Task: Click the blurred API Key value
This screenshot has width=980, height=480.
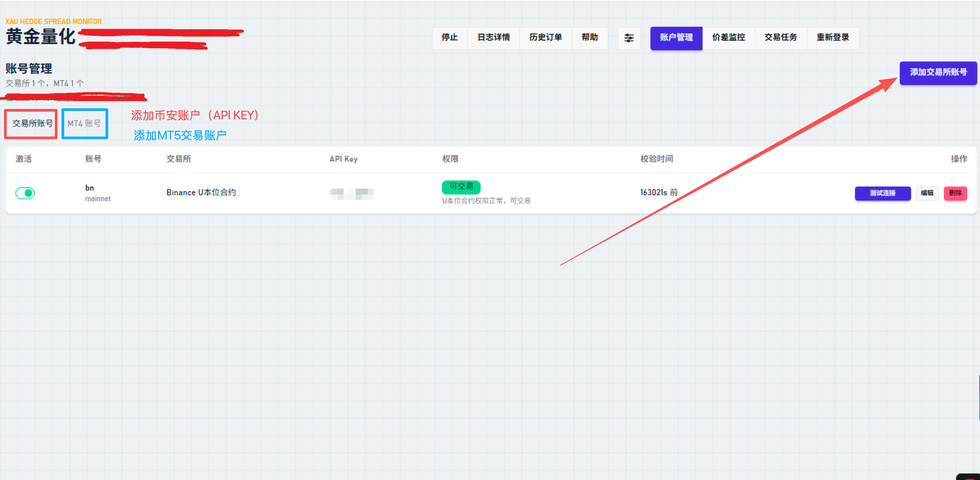Action: (x=352, y=194)
